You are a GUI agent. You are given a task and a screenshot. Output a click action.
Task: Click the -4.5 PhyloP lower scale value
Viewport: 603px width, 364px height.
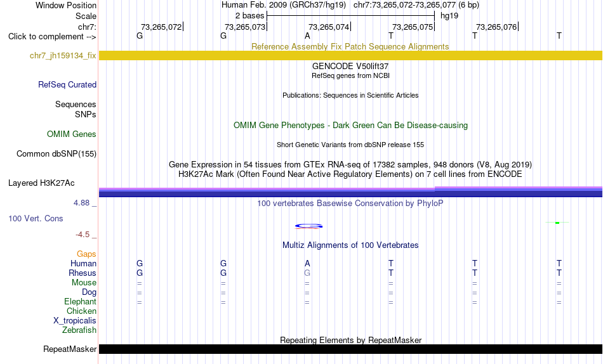coord(83,235)
